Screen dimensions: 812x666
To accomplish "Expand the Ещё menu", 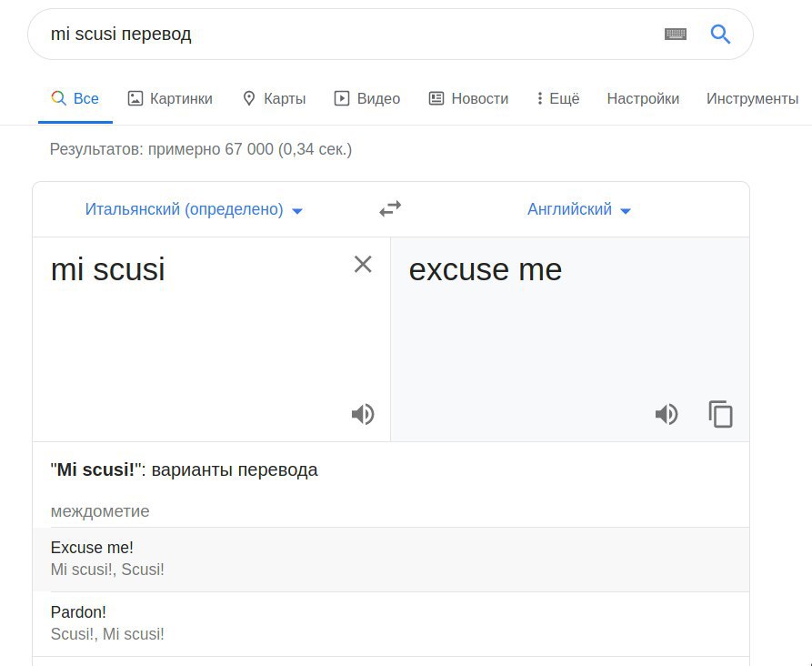I will pos(557,98).
